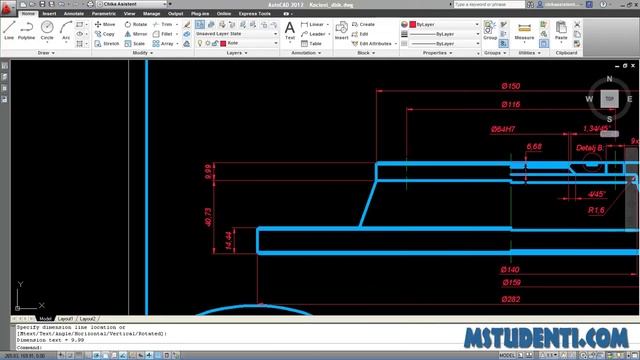Image resolution: width=640 pixels, height=360 pixels.
Task: Expand the Annotation panel
Action: coord(306,53)
